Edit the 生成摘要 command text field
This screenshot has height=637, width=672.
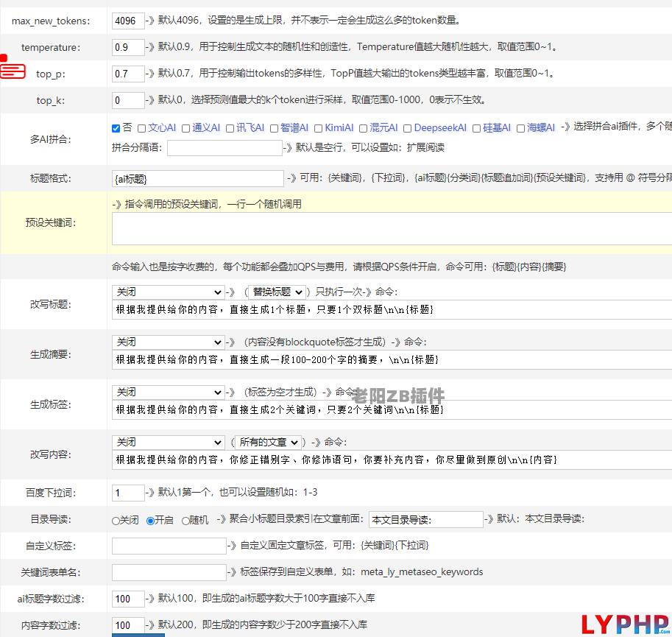click(x=392, y=359)
